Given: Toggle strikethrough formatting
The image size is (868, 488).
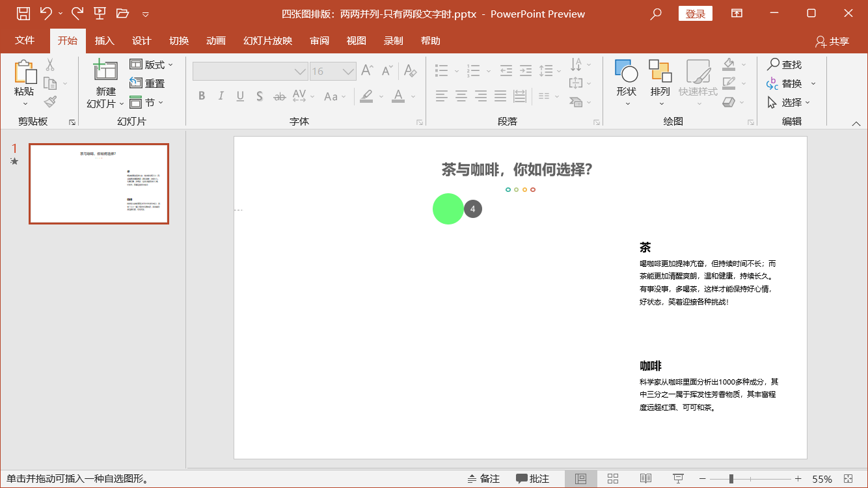Looking at the screenshot, I should pos(279,96).
